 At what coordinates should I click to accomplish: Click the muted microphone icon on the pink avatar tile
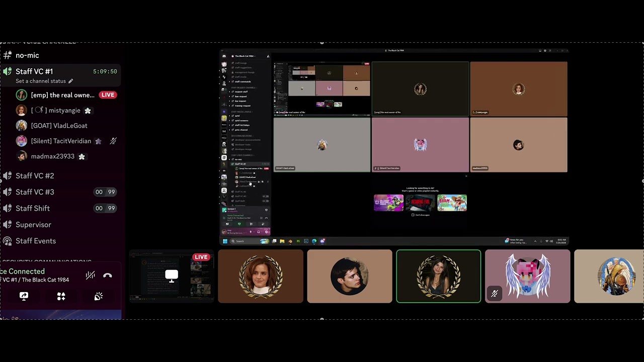(x=495, y=294)
